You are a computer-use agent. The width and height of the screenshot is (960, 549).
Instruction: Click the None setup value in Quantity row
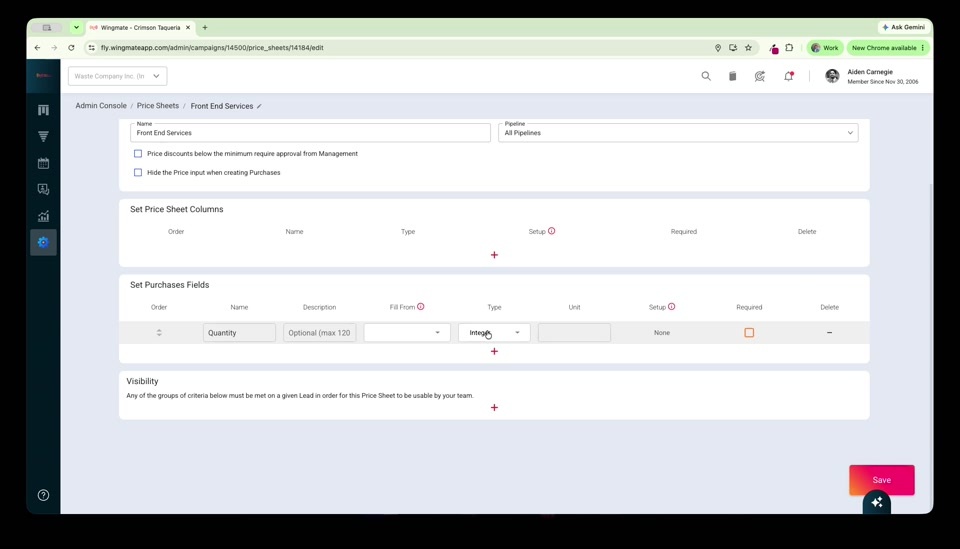[x=662, y=333]
